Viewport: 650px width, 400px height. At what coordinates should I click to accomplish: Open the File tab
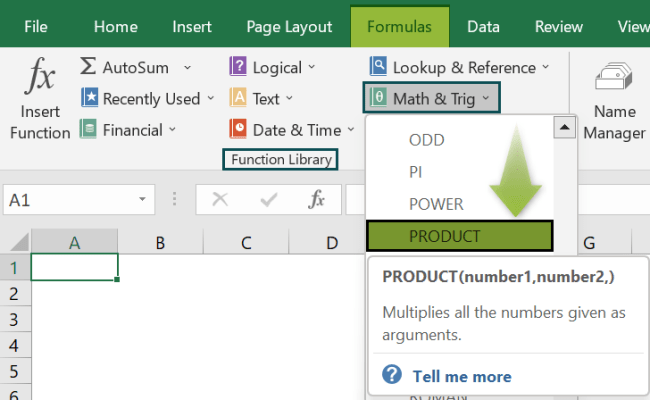click(36, 27)
